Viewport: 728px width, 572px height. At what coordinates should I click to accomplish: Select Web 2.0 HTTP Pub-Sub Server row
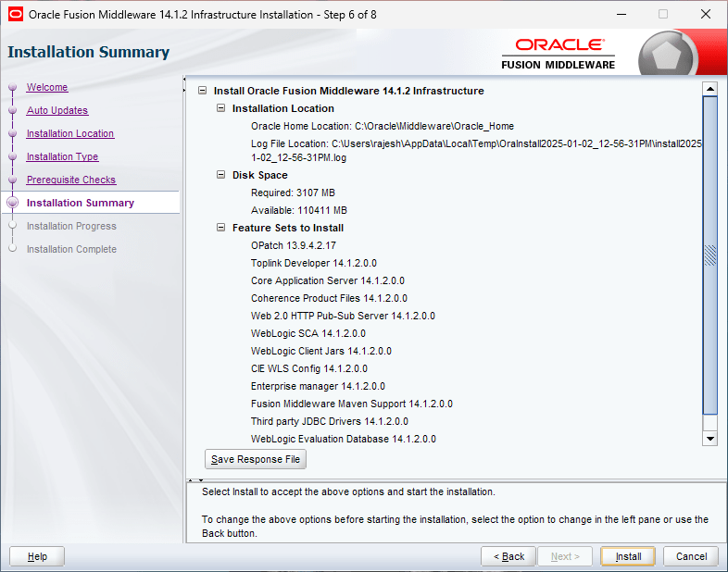click(343, 316)
